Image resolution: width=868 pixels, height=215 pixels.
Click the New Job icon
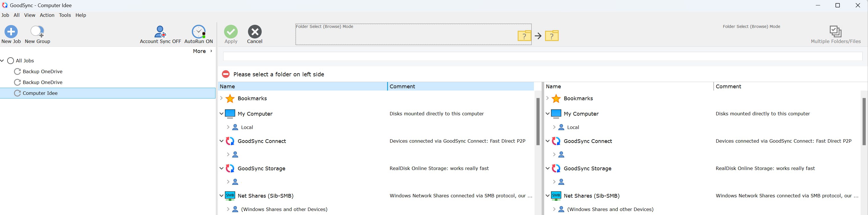coord(11,32)
